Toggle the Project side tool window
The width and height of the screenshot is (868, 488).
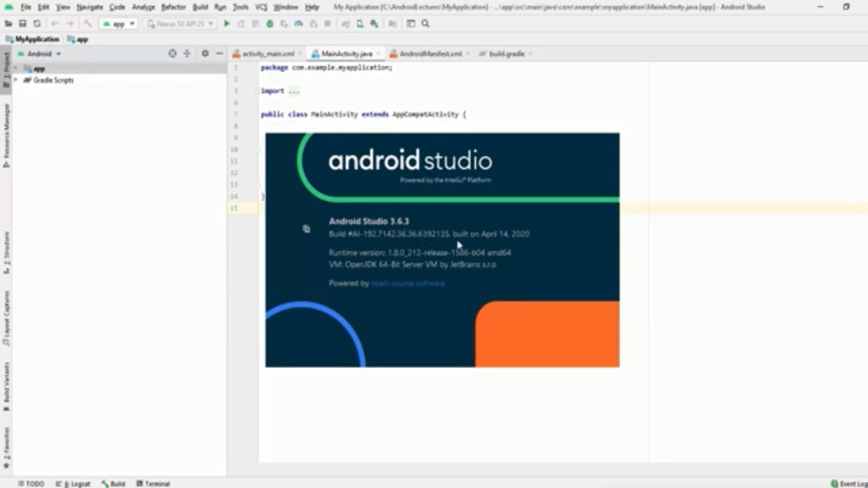[x=6, y=71]
